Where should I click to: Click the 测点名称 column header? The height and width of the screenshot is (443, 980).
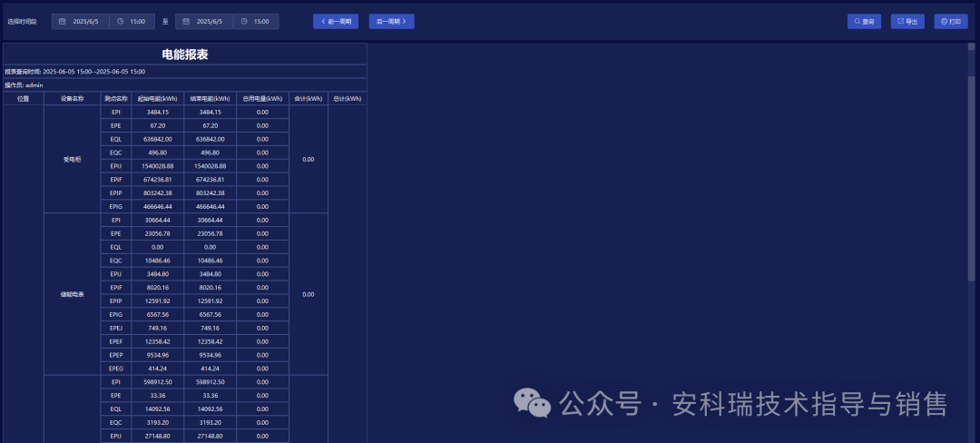coord(115,99)
